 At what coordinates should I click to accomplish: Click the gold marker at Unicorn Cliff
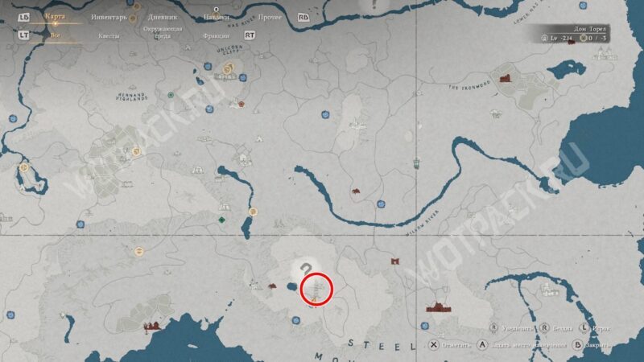[229, 72]
